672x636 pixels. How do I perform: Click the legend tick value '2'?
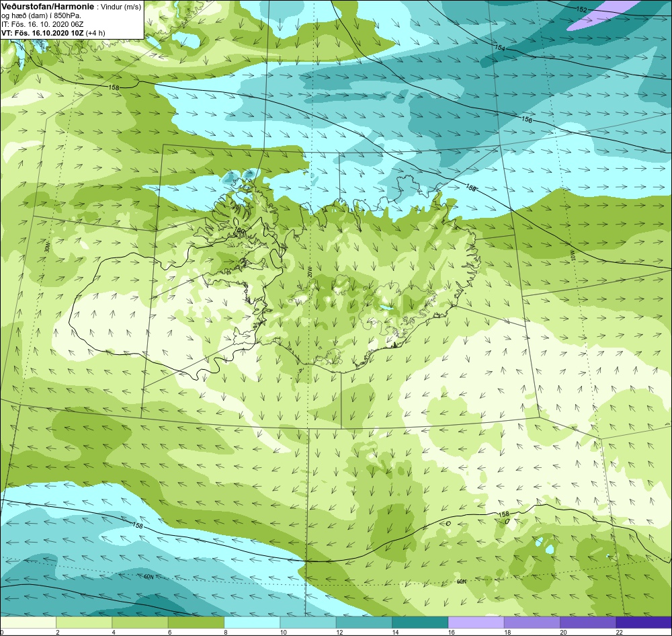click(x=57, y=632)
